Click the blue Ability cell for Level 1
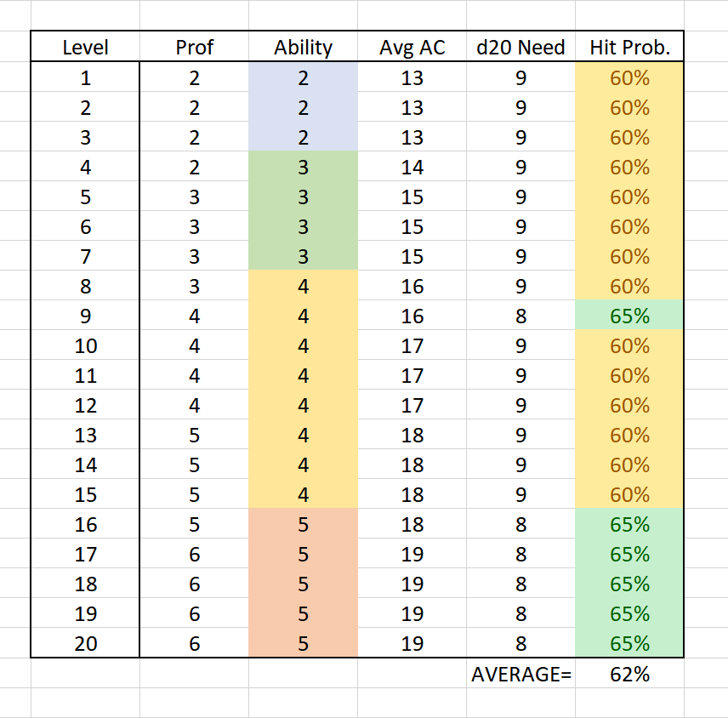Viewport: 728px width, 718px height. [303, 78]
